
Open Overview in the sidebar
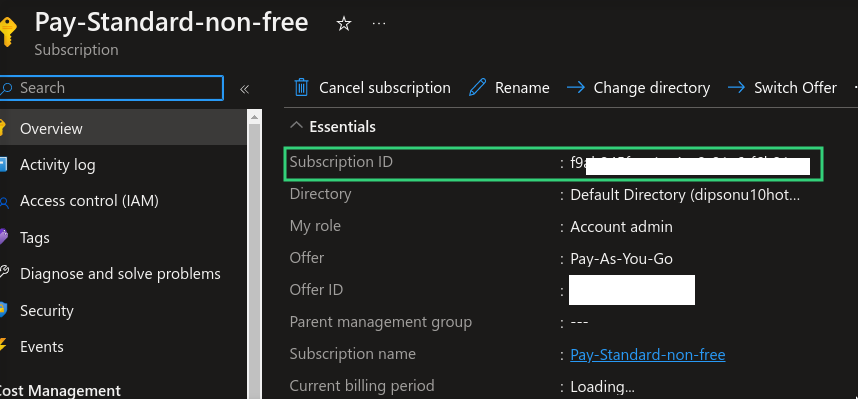[123, 129]
